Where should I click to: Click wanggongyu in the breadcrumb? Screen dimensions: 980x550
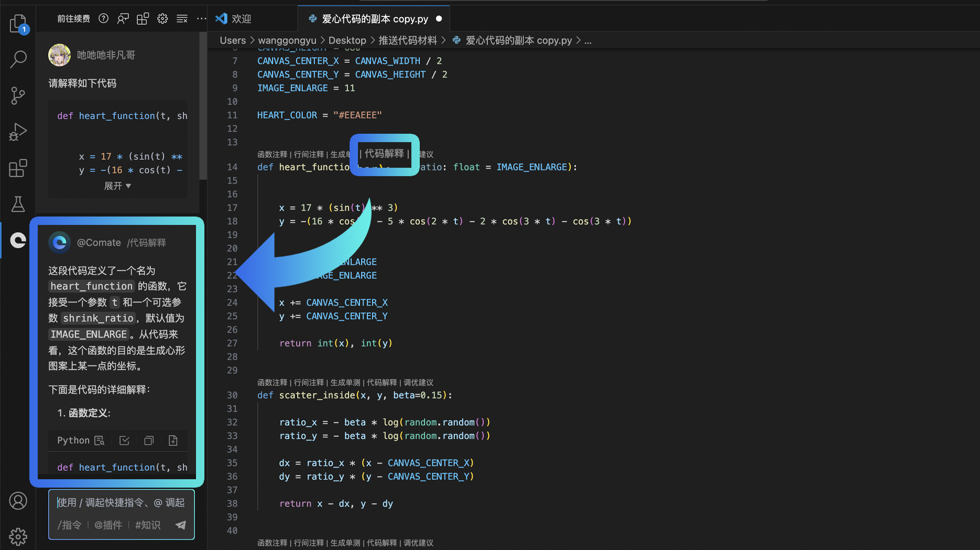tap(287, 40)
